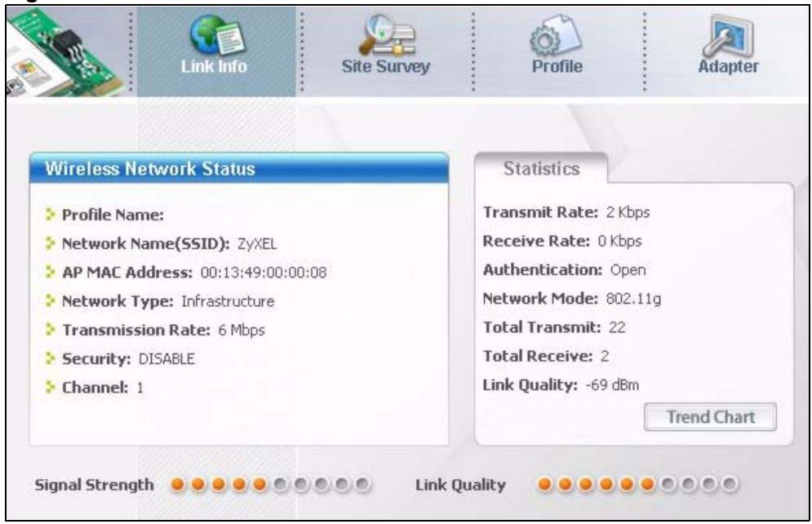Image resolution: width=812 pixels, height=524 pixels.
Task: Click the Profile gear document icon
Action: click(x=556, y=35)
